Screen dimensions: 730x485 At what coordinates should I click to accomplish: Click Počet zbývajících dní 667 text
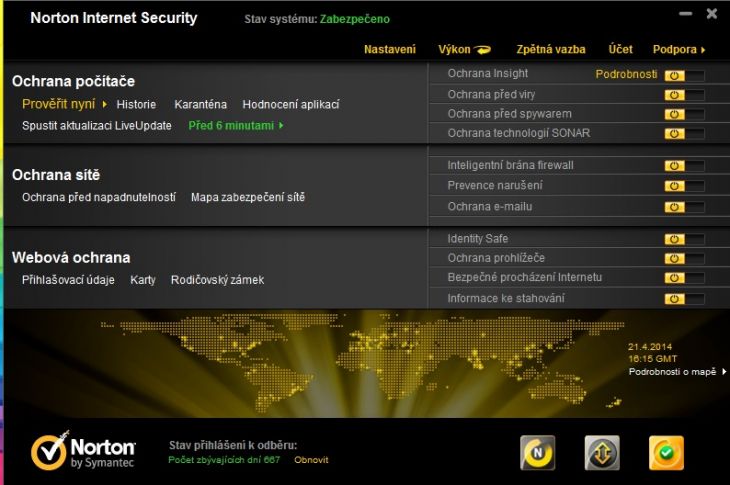224,460
